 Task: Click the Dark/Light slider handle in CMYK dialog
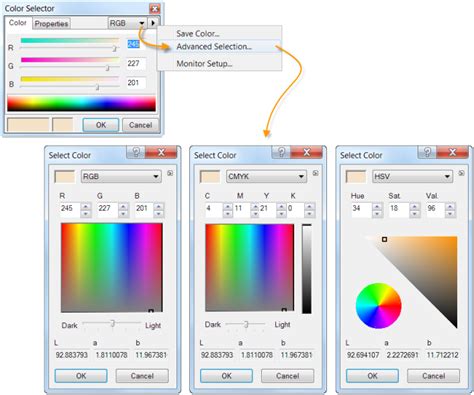(x=246, y=324)
